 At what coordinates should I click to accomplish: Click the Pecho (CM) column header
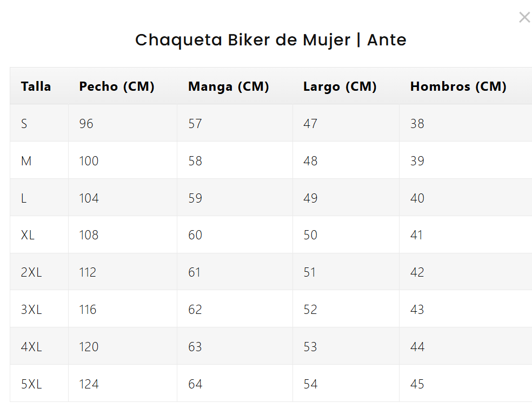pos(116,86)
